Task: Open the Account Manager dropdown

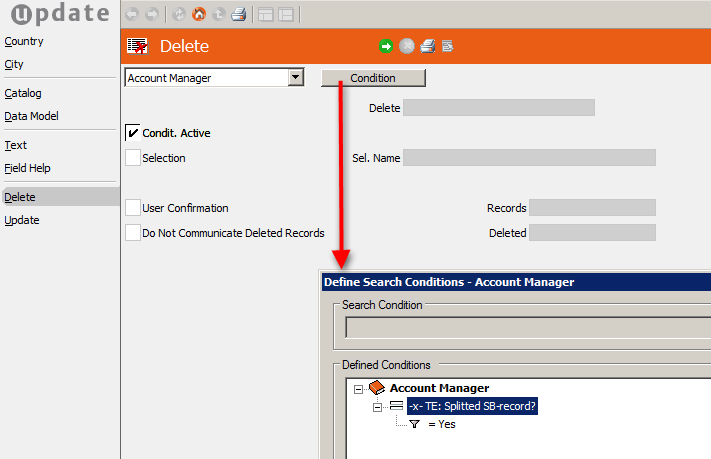Action: 295,78
